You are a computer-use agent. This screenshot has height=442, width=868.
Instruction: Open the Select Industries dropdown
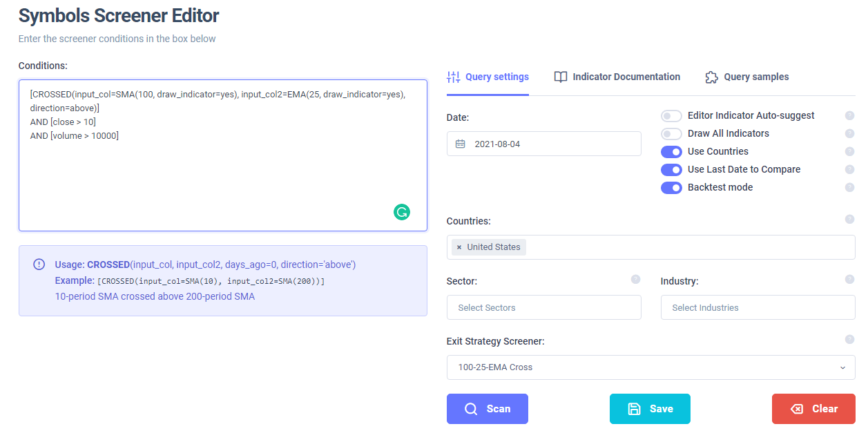click(x=758, y=307)
